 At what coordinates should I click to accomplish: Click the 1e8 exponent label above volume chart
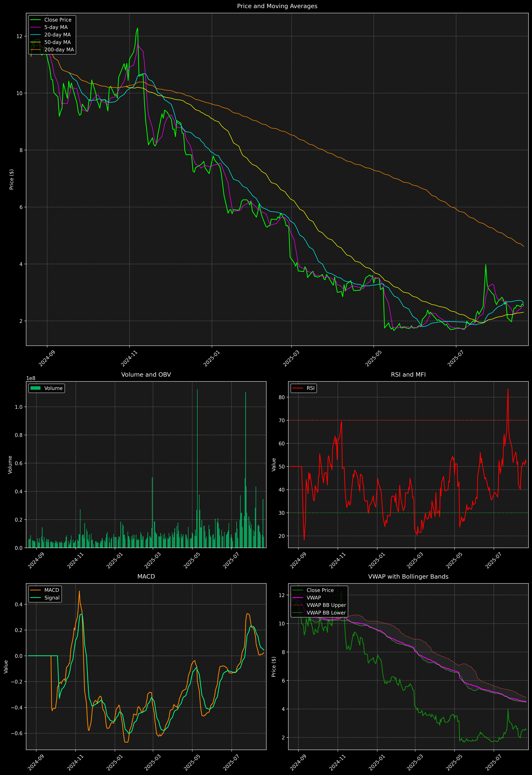[x=31, y=378]
